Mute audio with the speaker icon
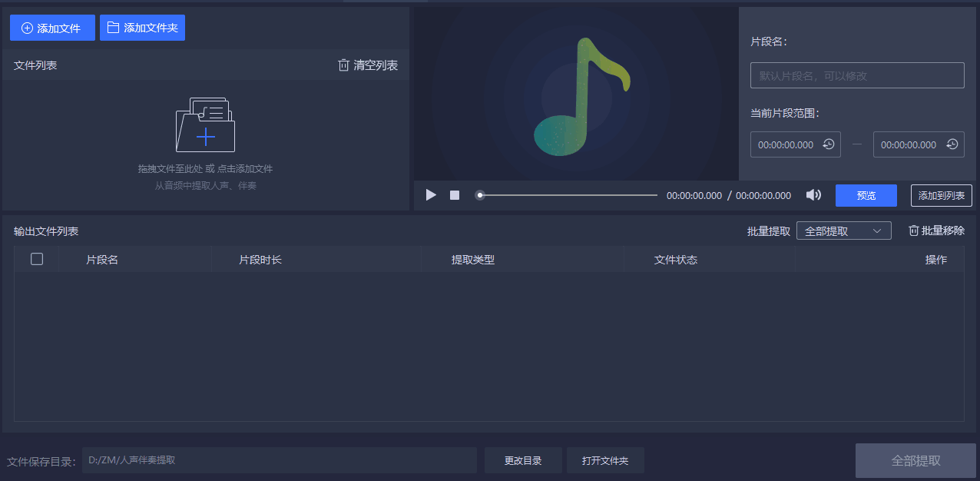The height and width of the screenshot is (481, 980). 813,195
